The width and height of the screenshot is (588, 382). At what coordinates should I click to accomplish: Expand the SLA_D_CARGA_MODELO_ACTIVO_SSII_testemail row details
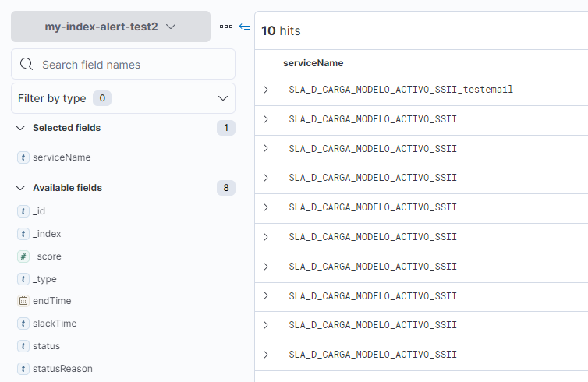pos(266,90)
